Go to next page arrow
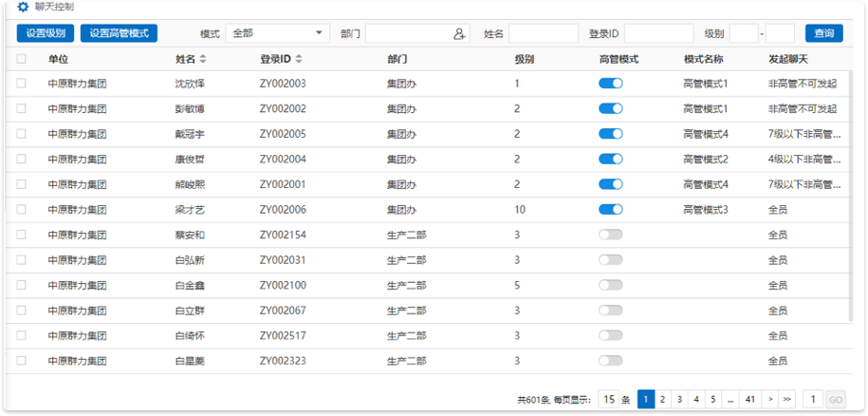The height and width of the screenshot is (416, 868). coord(770,400)
